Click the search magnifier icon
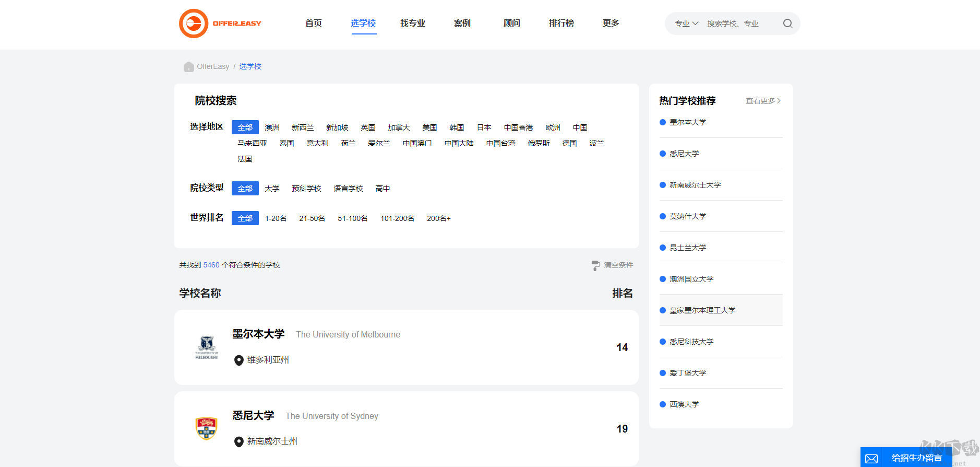The width and height of the screenshot is (980, 467). click(x=787, y=24)
